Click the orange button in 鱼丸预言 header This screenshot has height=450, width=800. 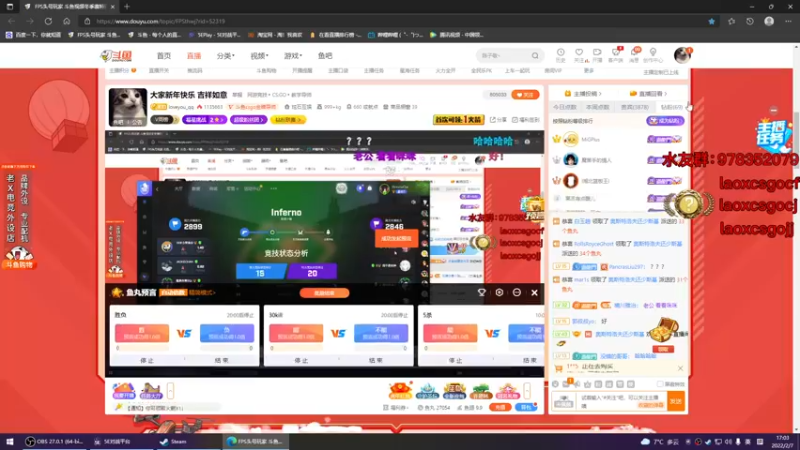[324, 293]
